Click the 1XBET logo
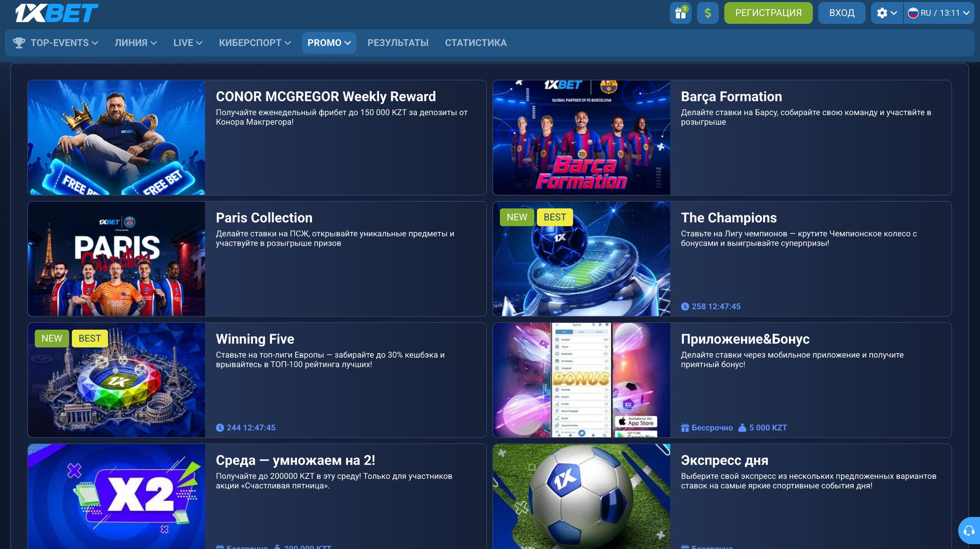The image size is (980, 549). point(57,13)
